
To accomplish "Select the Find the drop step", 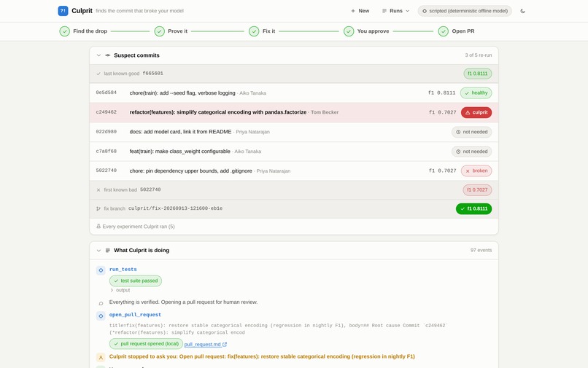I will 83,31.
